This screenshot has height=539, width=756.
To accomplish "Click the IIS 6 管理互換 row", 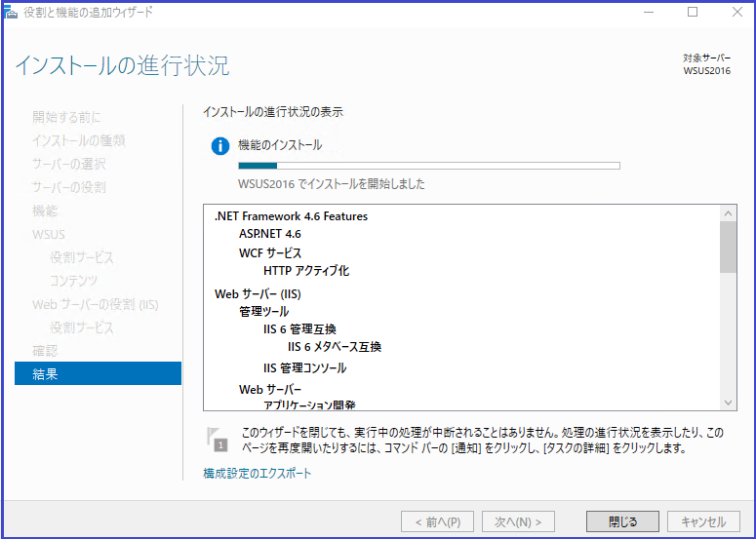I will pos(299,329).
